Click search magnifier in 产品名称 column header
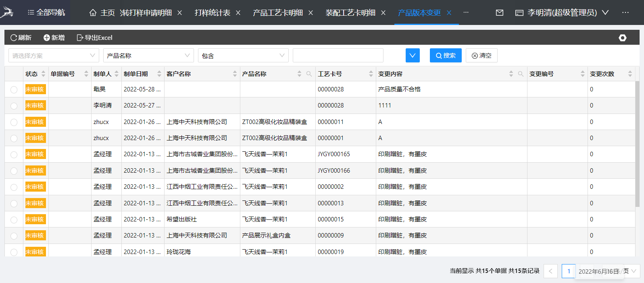The width and height of the screenshot is (644, 283). tap(309, 74)
